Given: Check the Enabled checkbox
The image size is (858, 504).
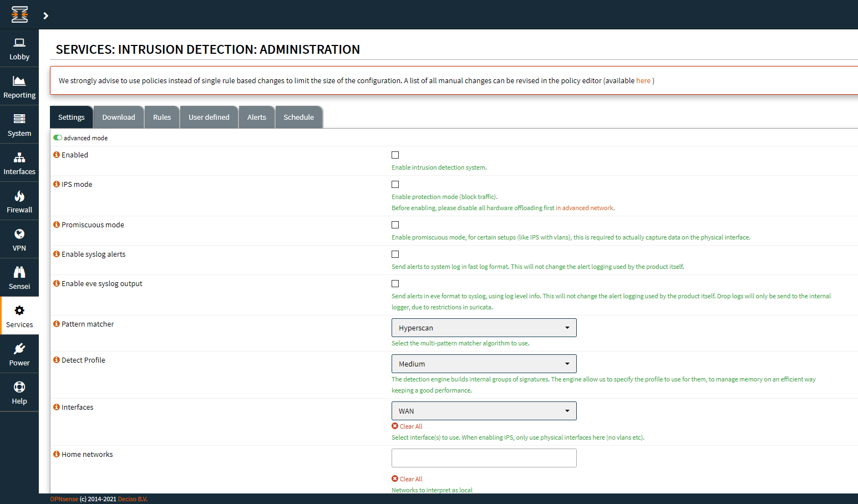Looking at the screenshot, I should click(395, 155).
